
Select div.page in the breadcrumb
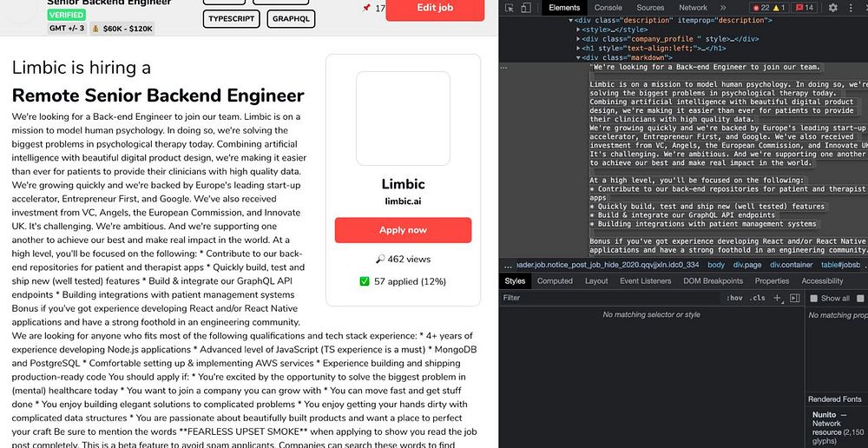tap(747, 266)
